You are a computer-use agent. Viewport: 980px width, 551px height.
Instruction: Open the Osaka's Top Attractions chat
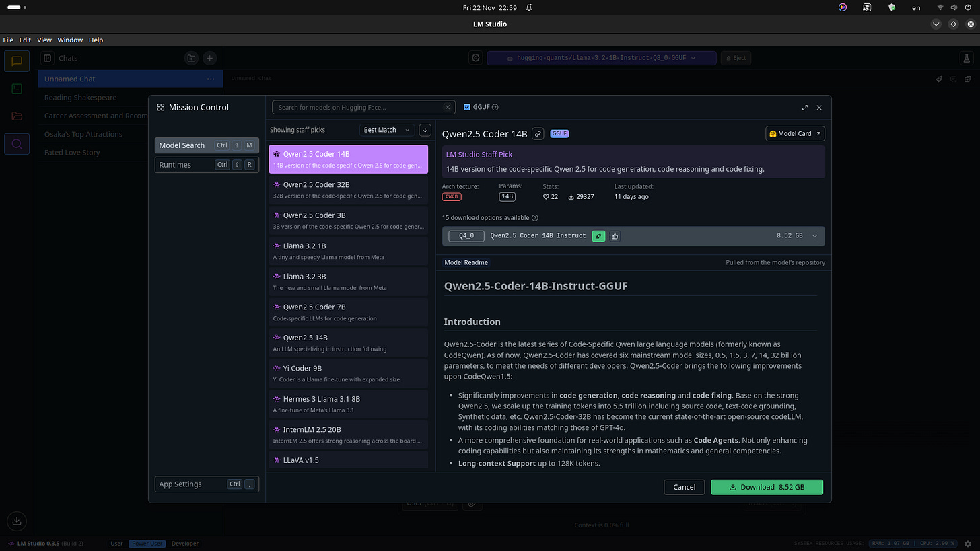pyautogui.click(x=131, y=134)
